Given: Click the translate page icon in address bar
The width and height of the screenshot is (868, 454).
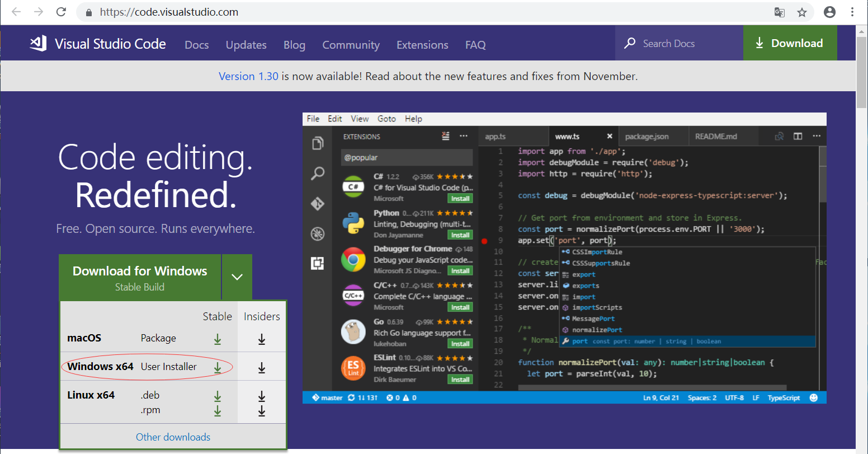Looking at the screenshot, I should point(779,12).
